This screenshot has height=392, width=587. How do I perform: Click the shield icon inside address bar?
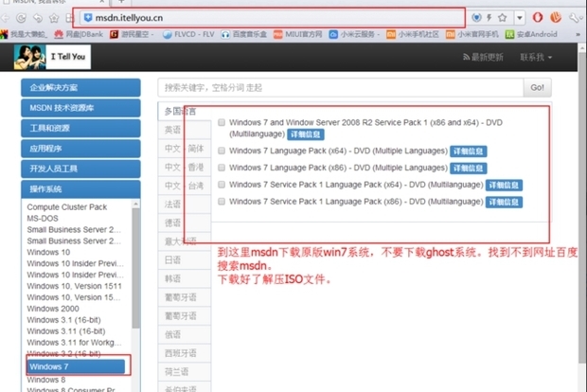pyautogui.click(x=88, y=17)
